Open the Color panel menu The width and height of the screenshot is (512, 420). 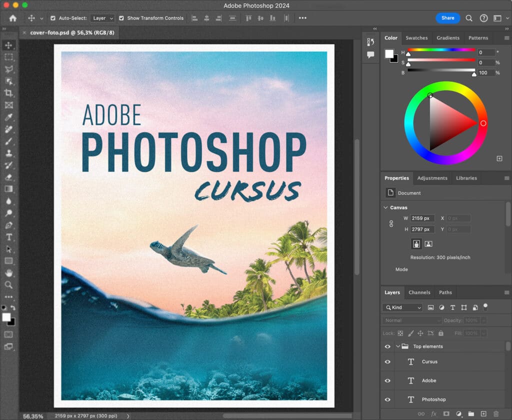(507, 38)
